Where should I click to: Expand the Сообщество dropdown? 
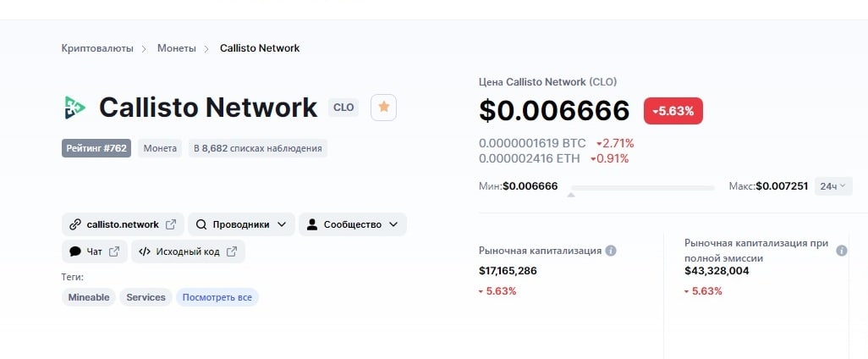coord(353,224)
